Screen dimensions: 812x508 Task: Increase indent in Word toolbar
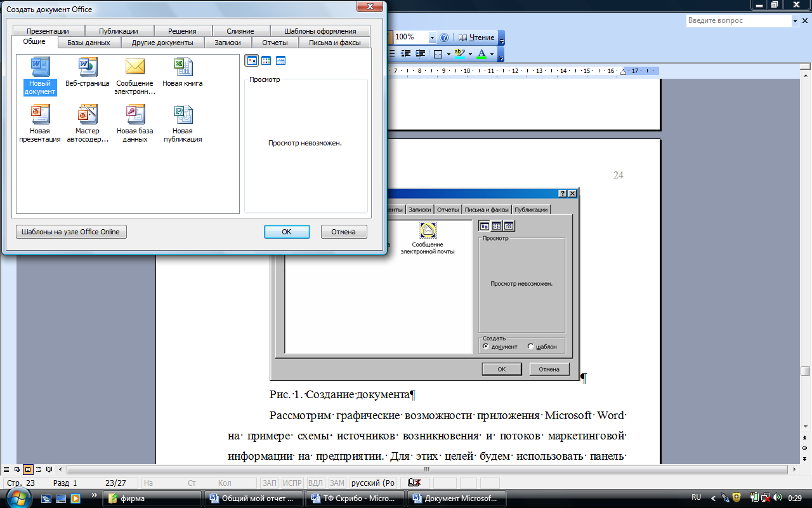[x=419, y=54]
